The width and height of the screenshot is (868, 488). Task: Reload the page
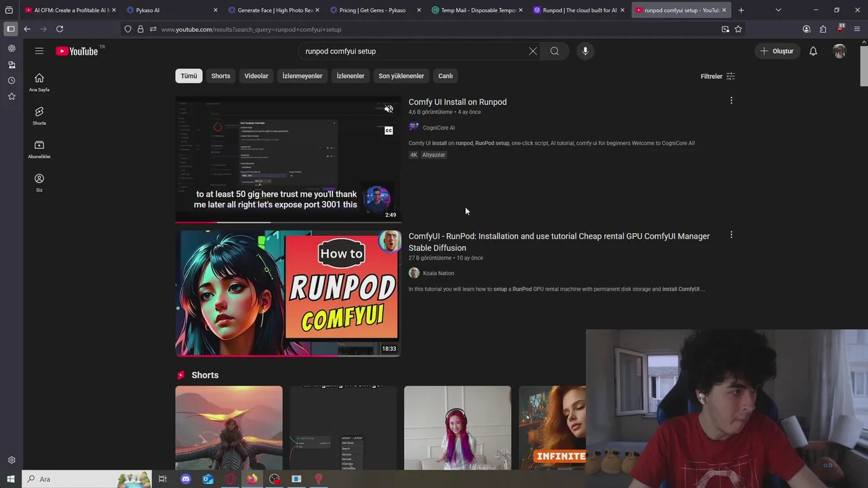pos(60,29)
